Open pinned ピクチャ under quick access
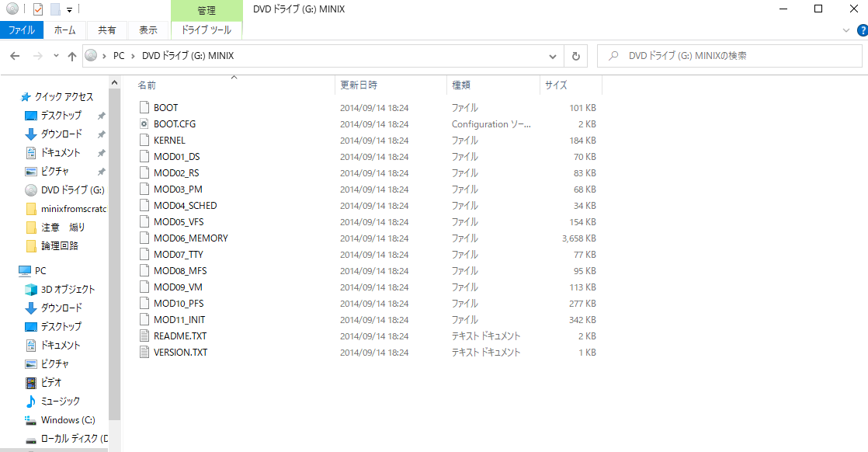Viewport: 868px width, 452px height. (x=54, y=172)
